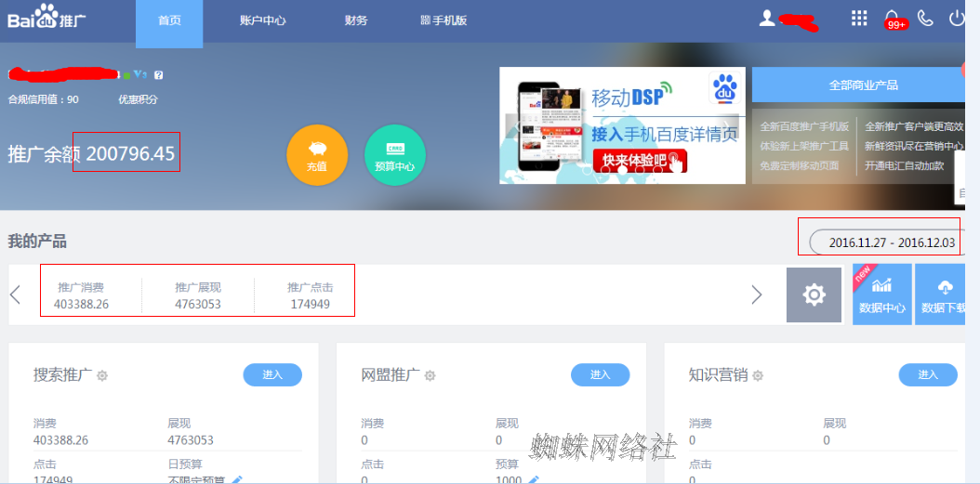Click 网盟推广 预算 value 1000
This screenshot has width=980, height=484.
click(x=509, y=479)
